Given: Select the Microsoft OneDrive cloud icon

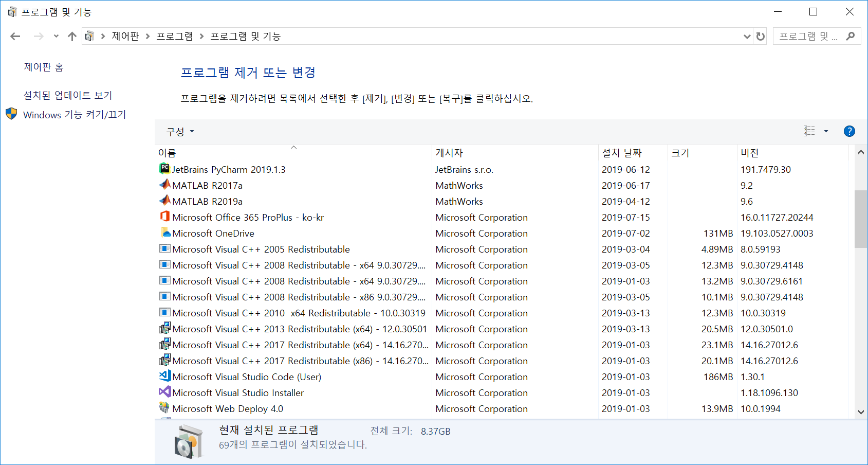Looking at the screenshot, I should (x=164, y=233).
